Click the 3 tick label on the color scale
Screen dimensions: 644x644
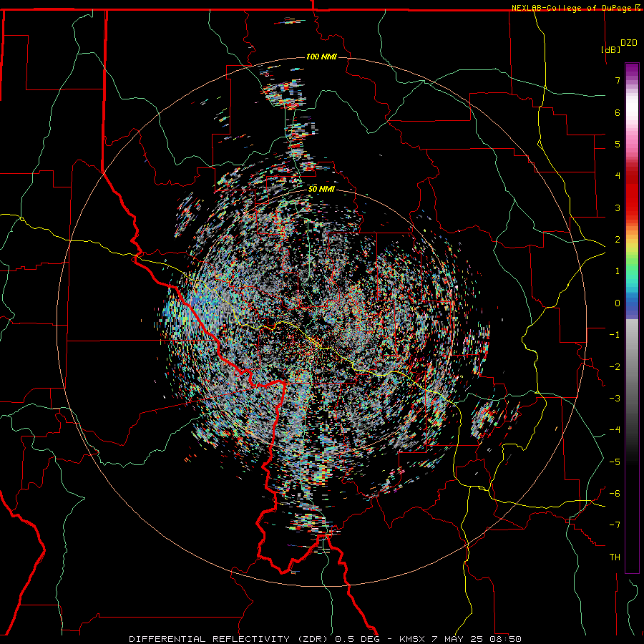(x=618, y=208)
